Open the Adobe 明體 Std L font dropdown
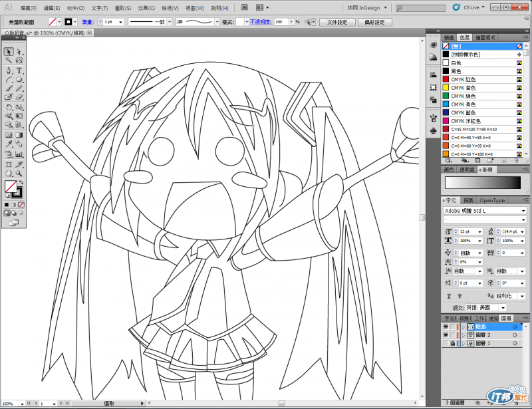The height and width of the screenshot is (409, 532). tap(523, 211)
